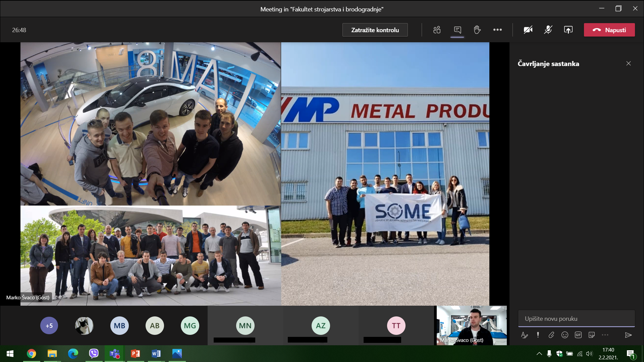Unmute the microphone
The image size is (644, 362).
548,30
